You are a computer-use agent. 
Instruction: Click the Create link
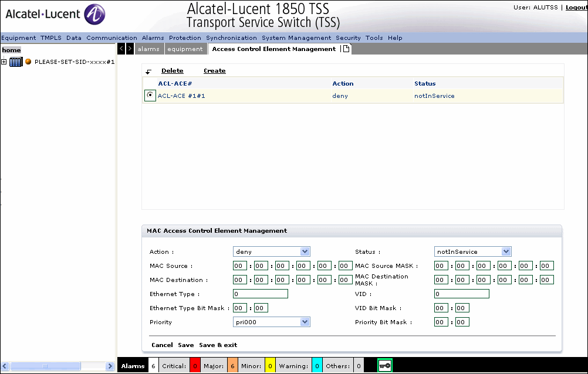pyautogui.click(x=215, y=71)
